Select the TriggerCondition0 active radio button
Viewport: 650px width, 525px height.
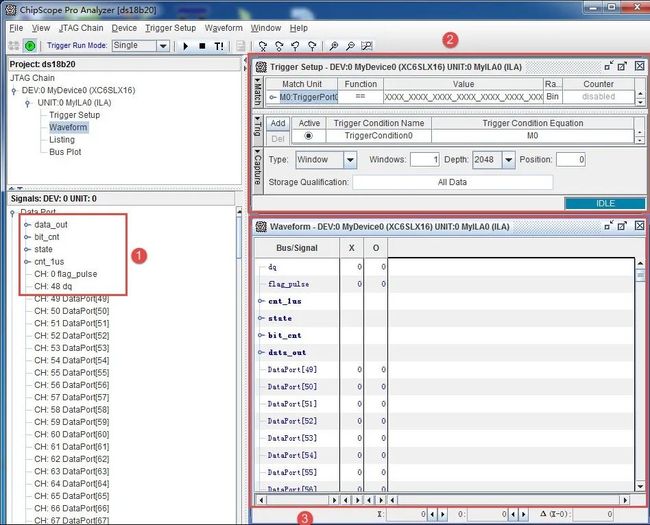coord(308,136)
